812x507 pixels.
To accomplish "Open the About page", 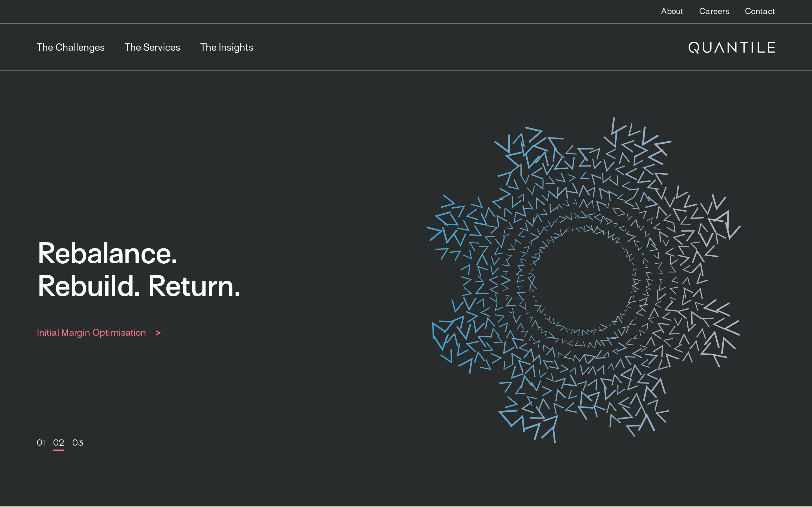I will pos(672,11).
